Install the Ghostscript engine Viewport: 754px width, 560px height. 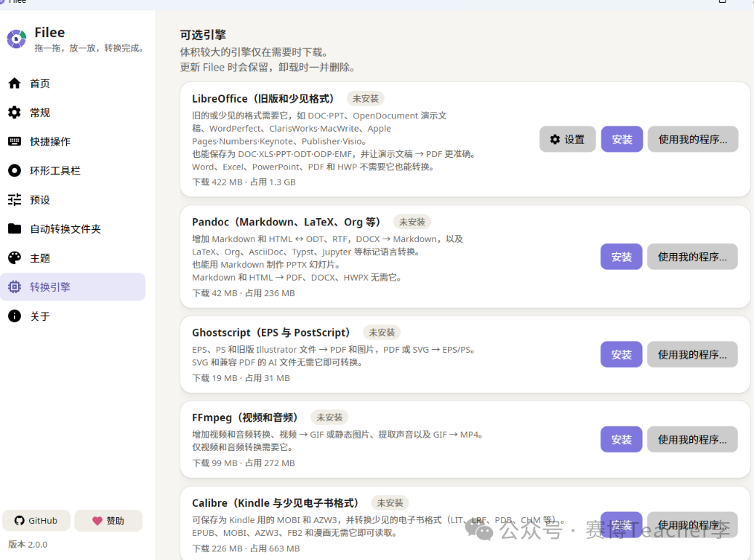click(x=621, y=355)
